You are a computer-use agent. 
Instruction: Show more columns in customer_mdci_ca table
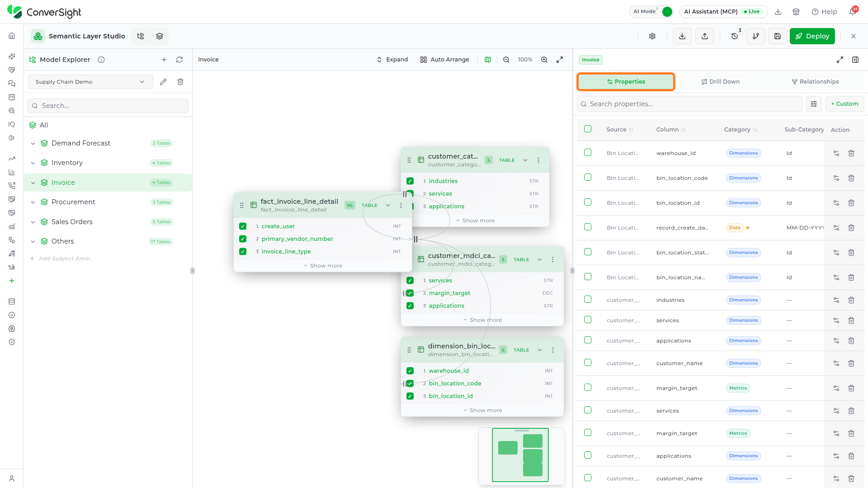pyautogui.click(x=482, y=320)
